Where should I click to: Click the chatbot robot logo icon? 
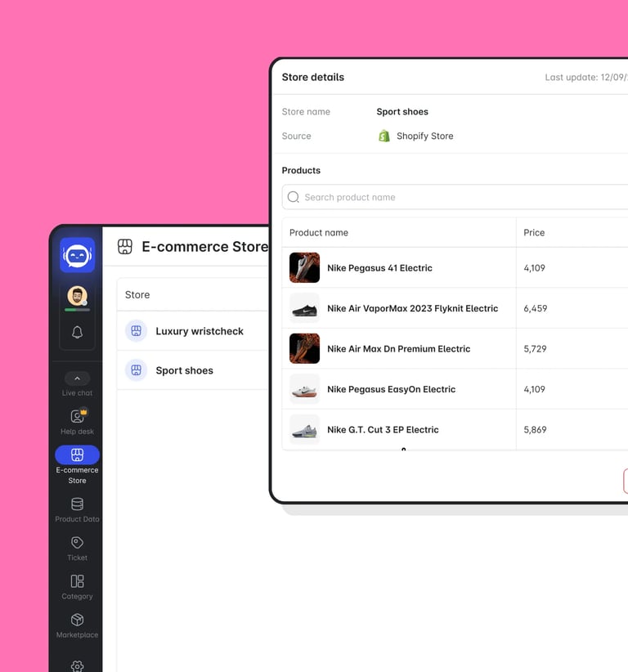(x=77, y=255)
